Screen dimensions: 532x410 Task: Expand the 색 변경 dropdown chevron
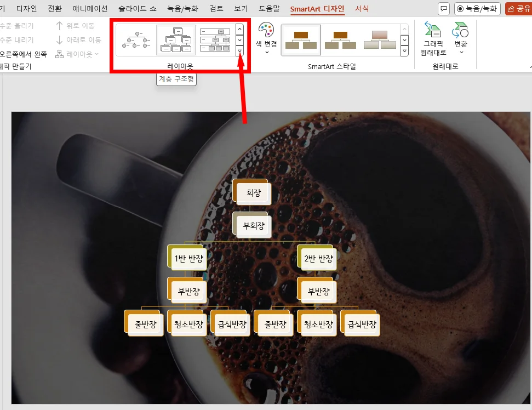click(x=267, y=52)
